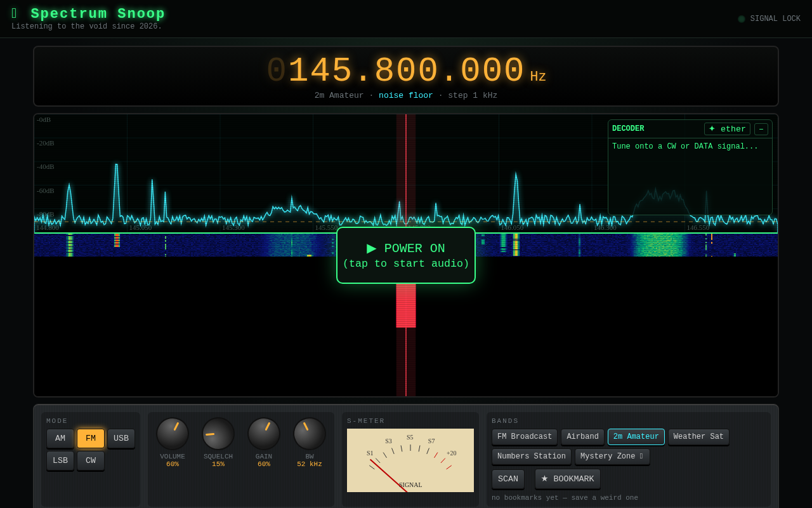Click the "MODE" section label
This screenshot has height=508, width=812.
(x=57, y=421)
